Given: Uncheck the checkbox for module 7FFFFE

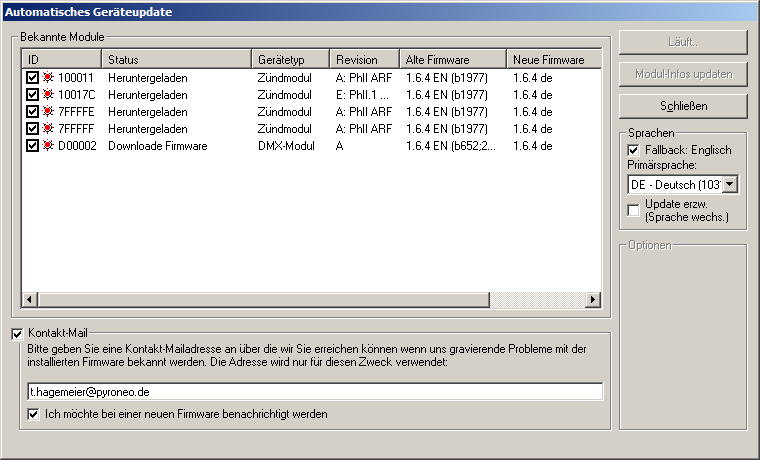Looking at the screenshot, I should pyautogui.click(x=32, y=111).
